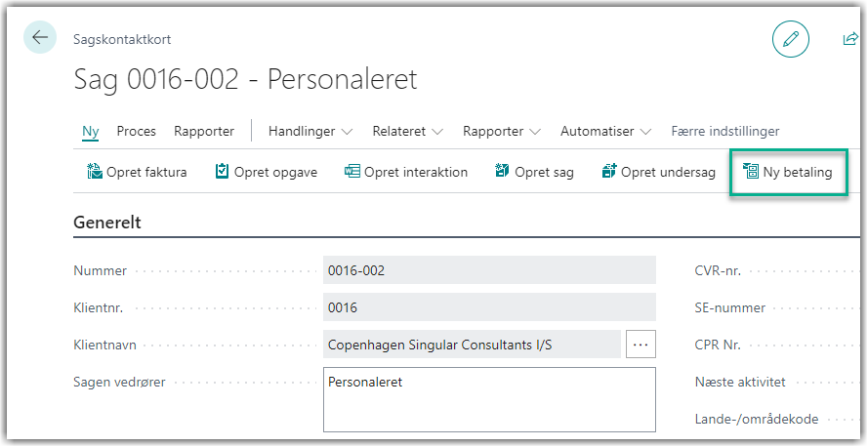Click the Opret interaktion document icon

tap(352, 172)
